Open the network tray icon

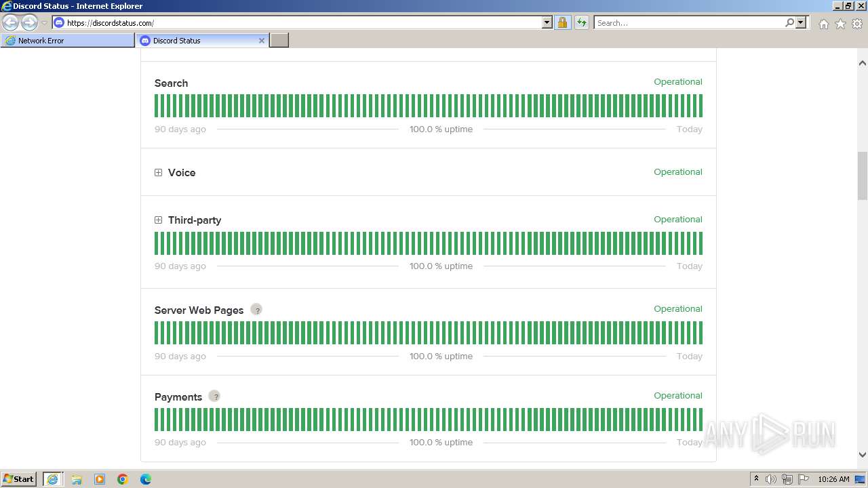[x=787, y=479]
